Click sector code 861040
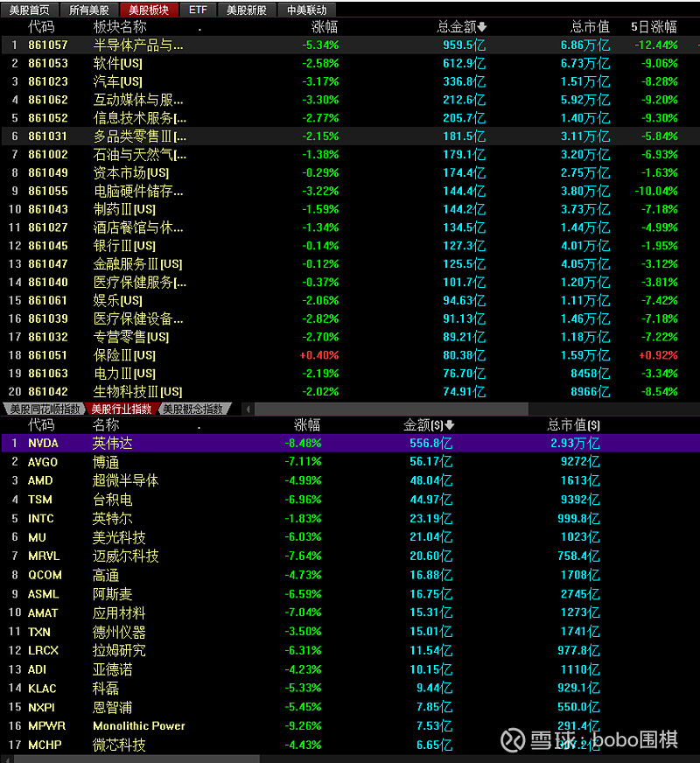The image size is (700, 763). tap(48, 283)
